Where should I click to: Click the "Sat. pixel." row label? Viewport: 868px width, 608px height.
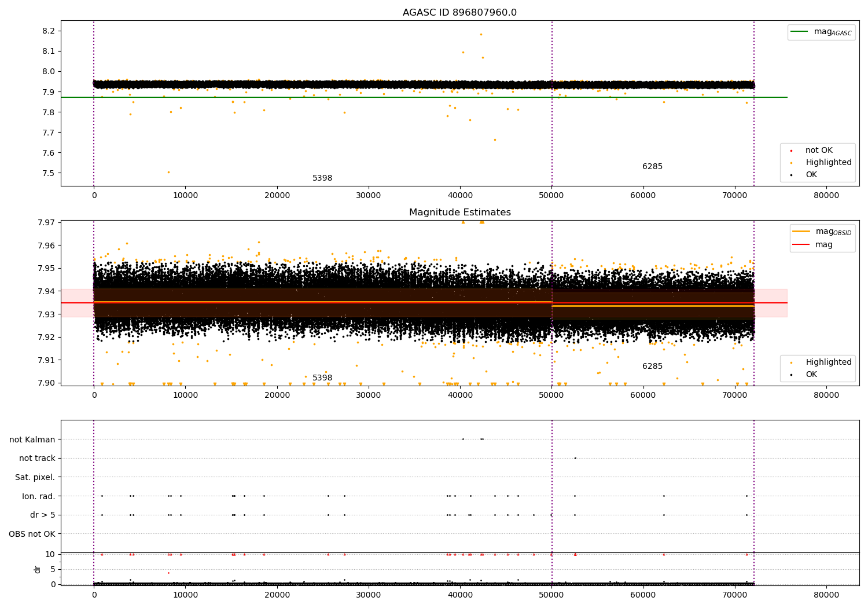coord(35,478)
